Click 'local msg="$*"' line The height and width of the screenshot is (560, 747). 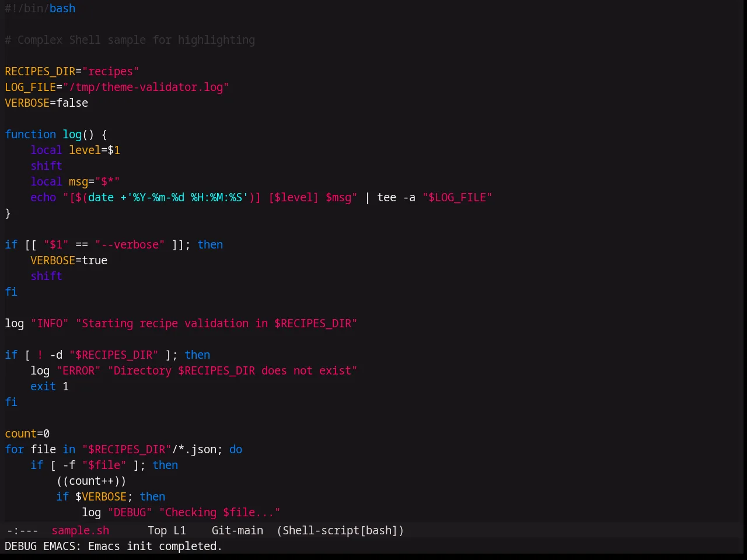coord(75,181)
